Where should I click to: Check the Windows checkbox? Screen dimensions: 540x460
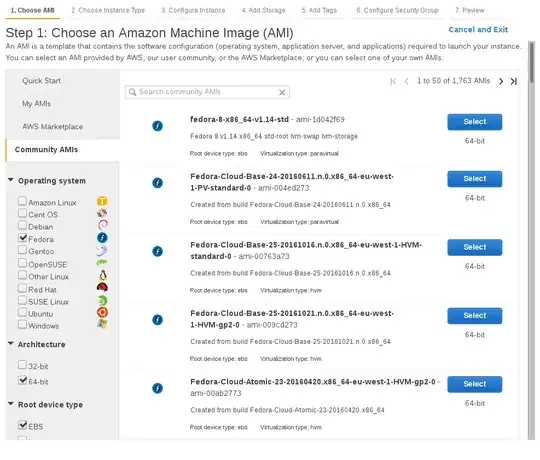22,324
